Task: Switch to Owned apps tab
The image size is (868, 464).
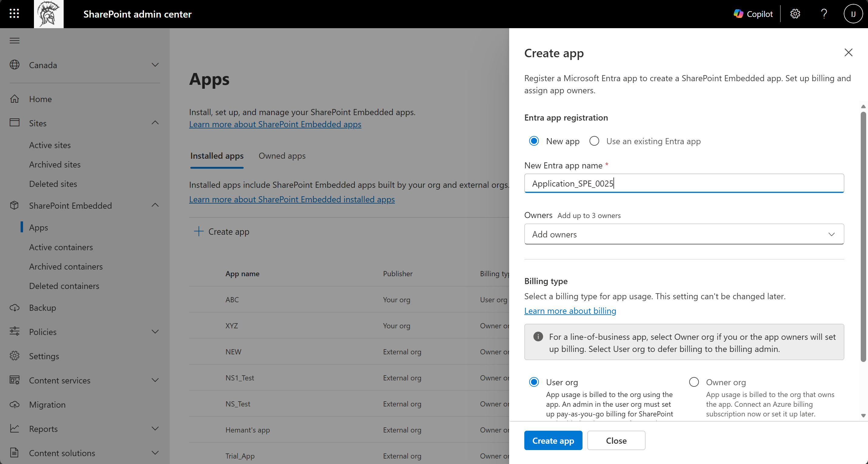Action: pyautogui.click(x=282, y=156)
